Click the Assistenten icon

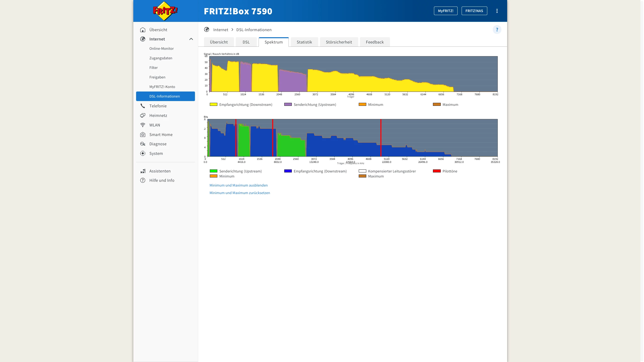[143, 171]
